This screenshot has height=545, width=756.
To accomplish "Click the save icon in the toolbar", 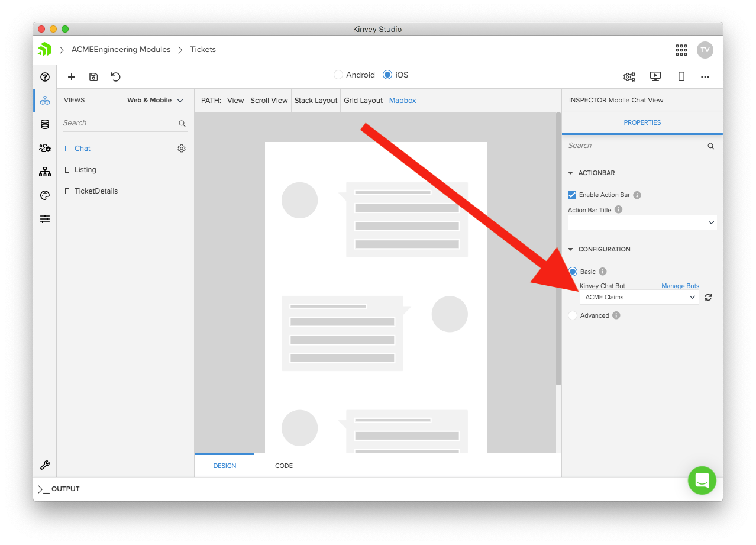I will (x=93, y=77).
